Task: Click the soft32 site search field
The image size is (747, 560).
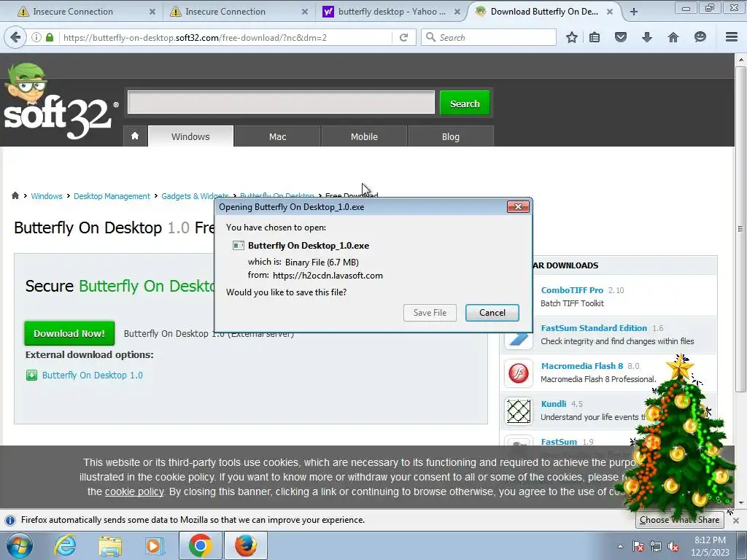Action: coord(281,102)
